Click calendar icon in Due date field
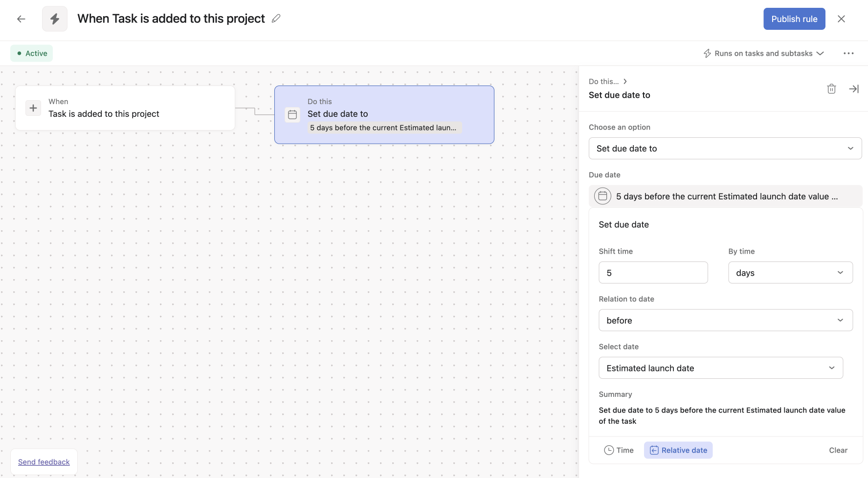 (x=602, y=196)
